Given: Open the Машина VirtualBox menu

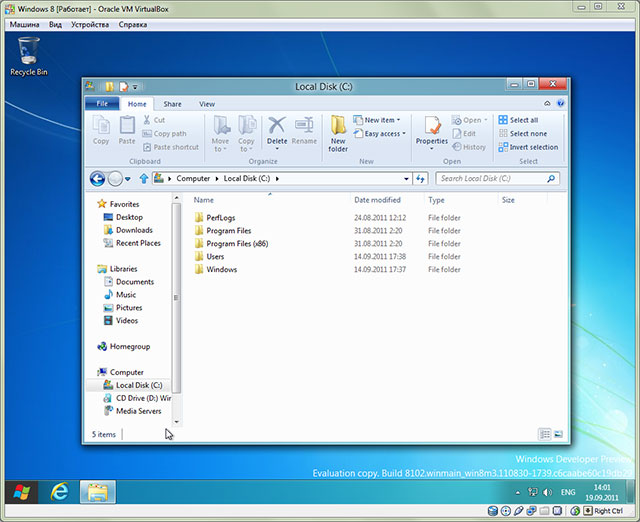Looking at the screenshot, I should tap(24, 24).
